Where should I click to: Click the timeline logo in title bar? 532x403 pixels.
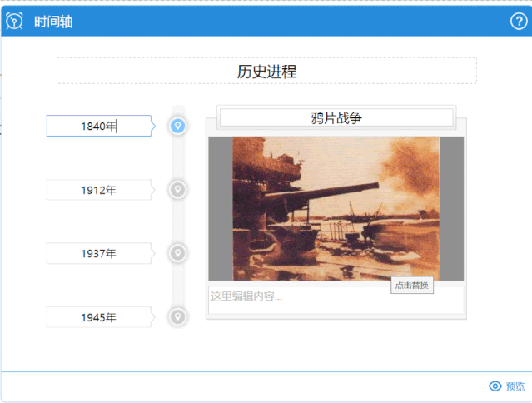[14, 22]
